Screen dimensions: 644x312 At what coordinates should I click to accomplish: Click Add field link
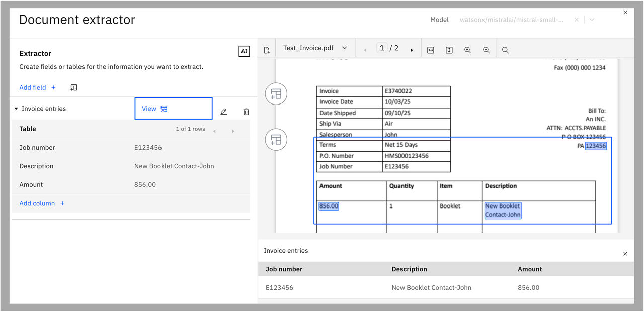point(38,87)
